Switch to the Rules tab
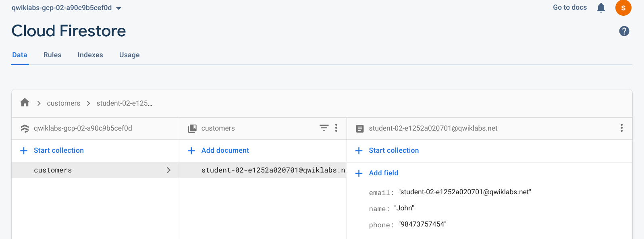The image size is (644, 239). (x=52, y=55)
